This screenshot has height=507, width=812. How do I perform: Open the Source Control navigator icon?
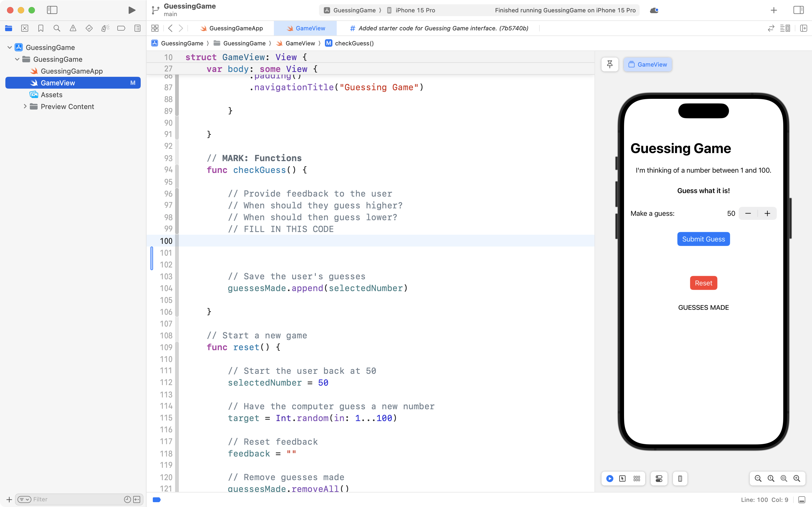click(24, 28)
